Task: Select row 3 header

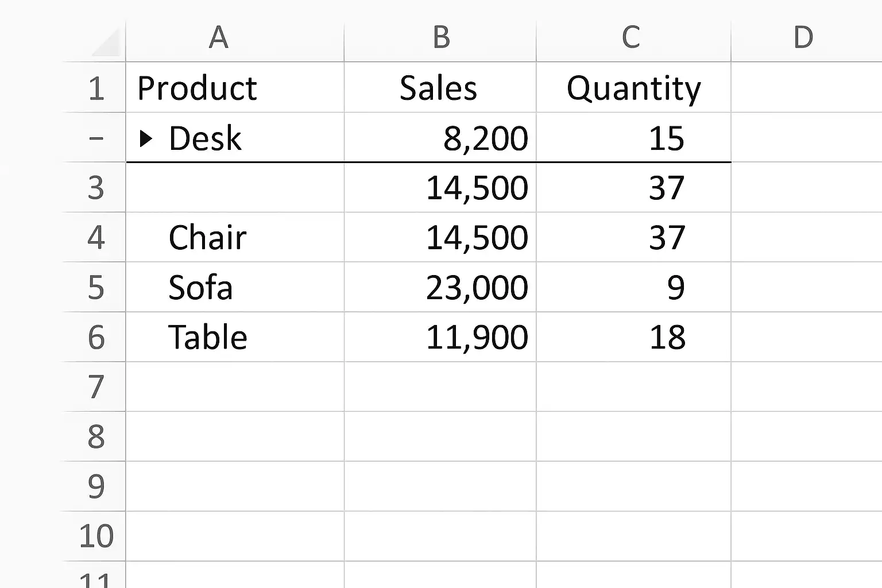Action: tap(96, 188)
